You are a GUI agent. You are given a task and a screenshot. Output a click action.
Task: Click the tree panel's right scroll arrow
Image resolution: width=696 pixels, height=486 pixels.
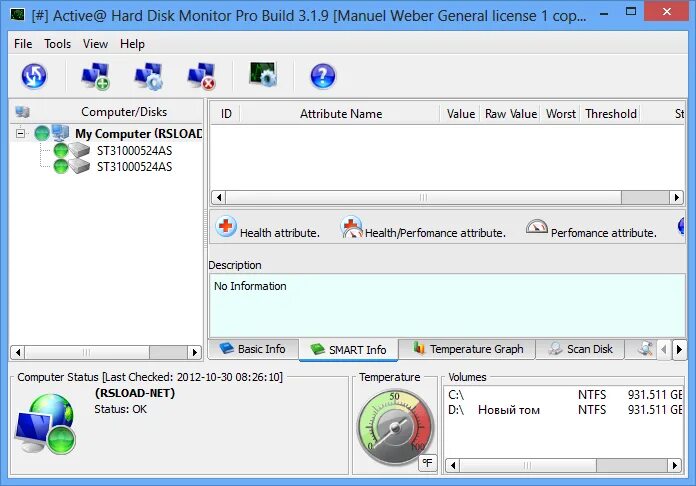194,352
